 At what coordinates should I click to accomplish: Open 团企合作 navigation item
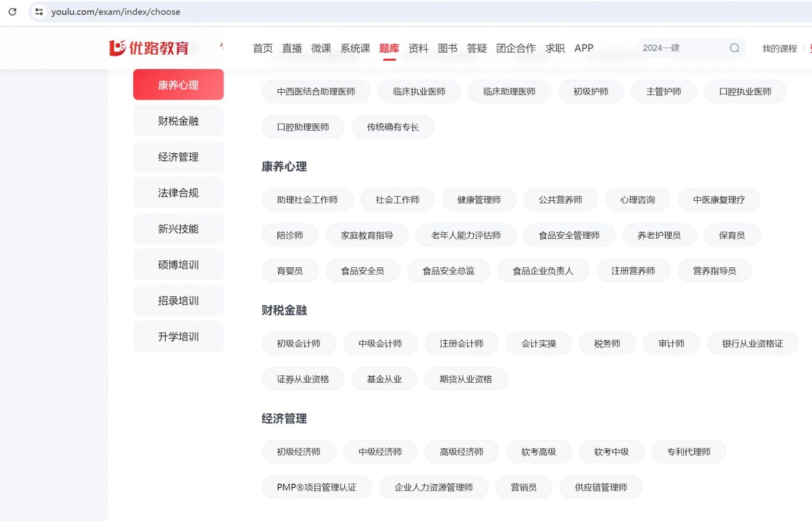tap(516, 48)
